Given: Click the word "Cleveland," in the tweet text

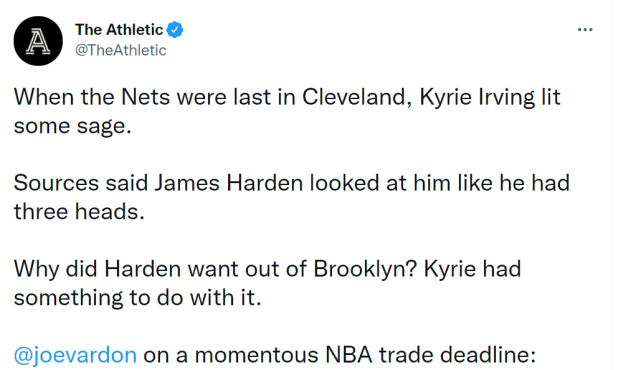Looking at the screenshot, I should (x=357, y=98).
